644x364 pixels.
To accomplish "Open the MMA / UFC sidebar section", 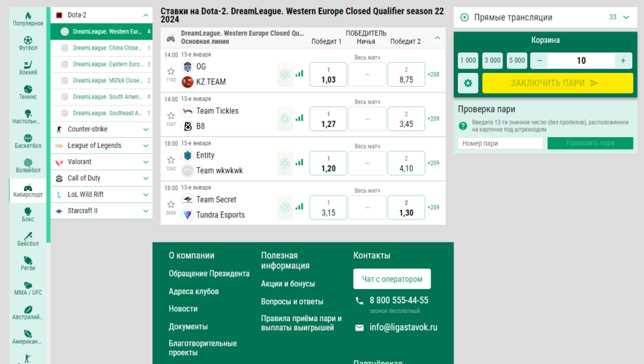I will click(28, 289).
